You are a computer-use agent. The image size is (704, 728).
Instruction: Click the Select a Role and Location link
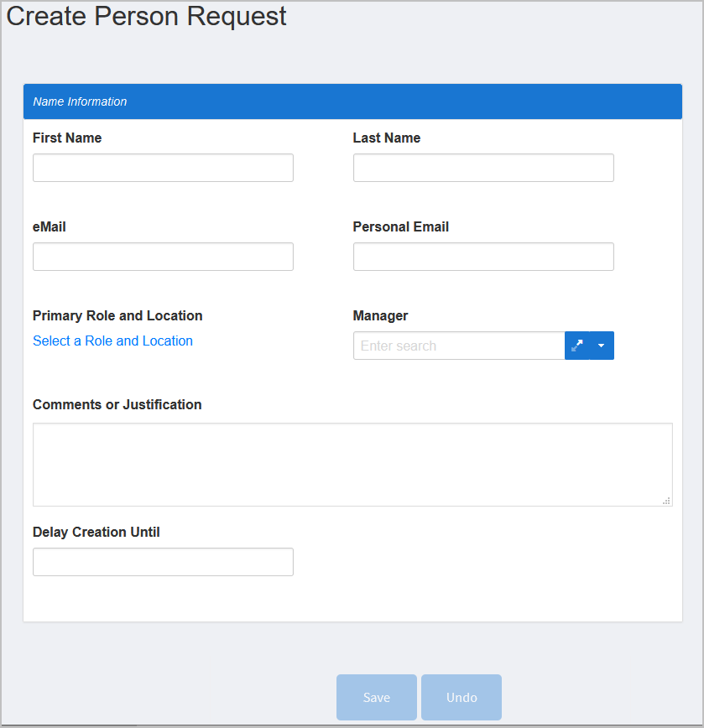coord(112,341)
